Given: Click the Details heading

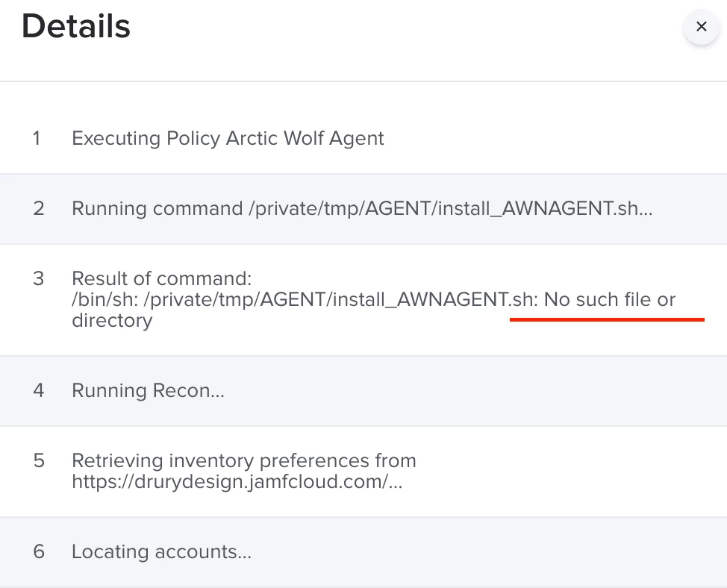Looking at the screenshot, I should click(76, 27).
